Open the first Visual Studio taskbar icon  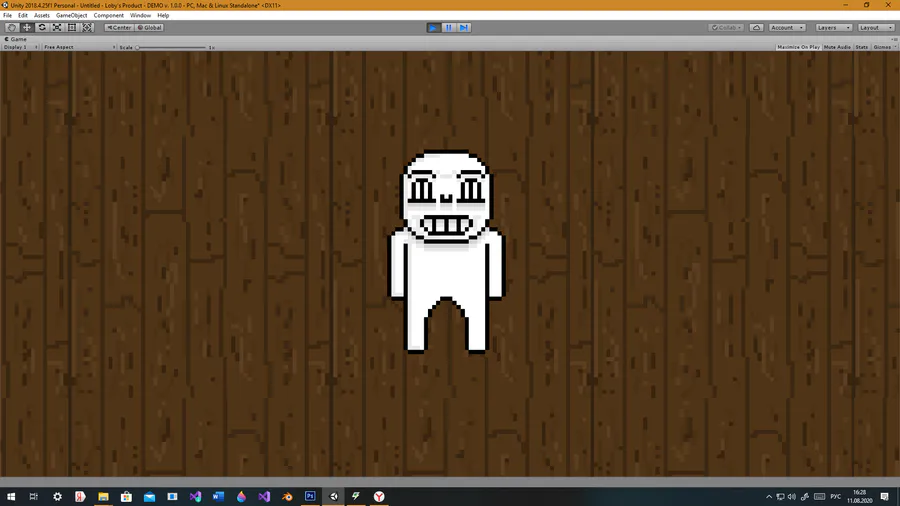coord(195,496)
